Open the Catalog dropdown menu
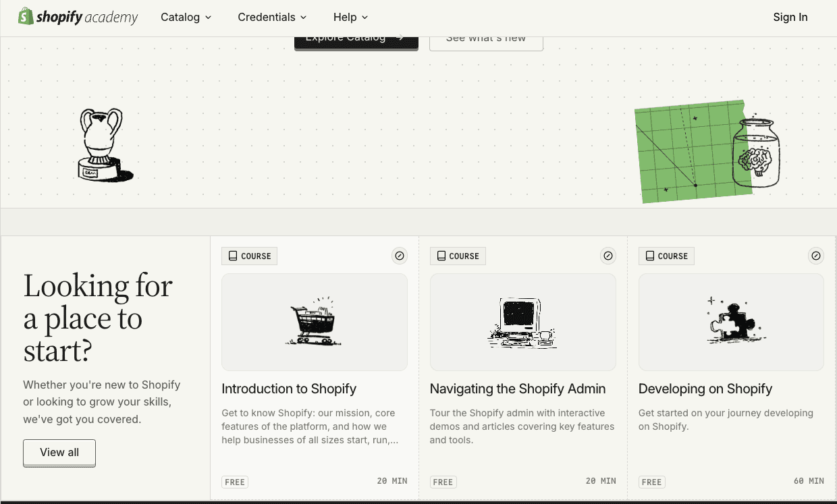 pos(186,17)
